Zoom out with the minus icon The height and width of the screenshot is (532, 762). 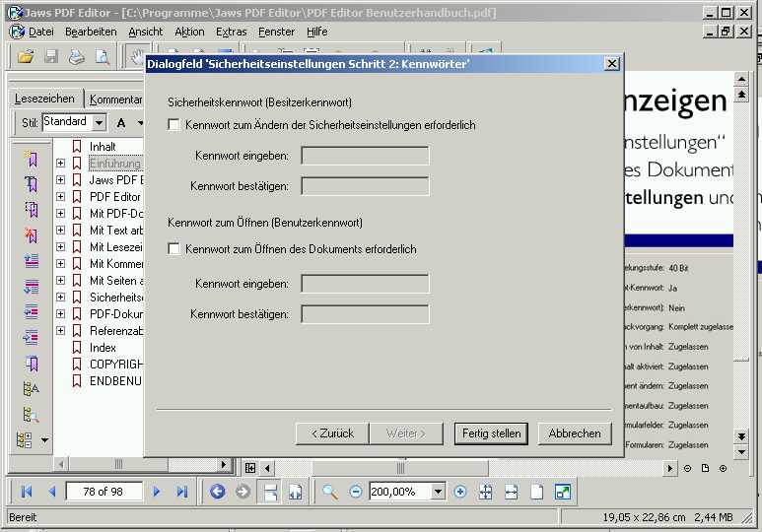pyautogui.click(x=356, y=492)
